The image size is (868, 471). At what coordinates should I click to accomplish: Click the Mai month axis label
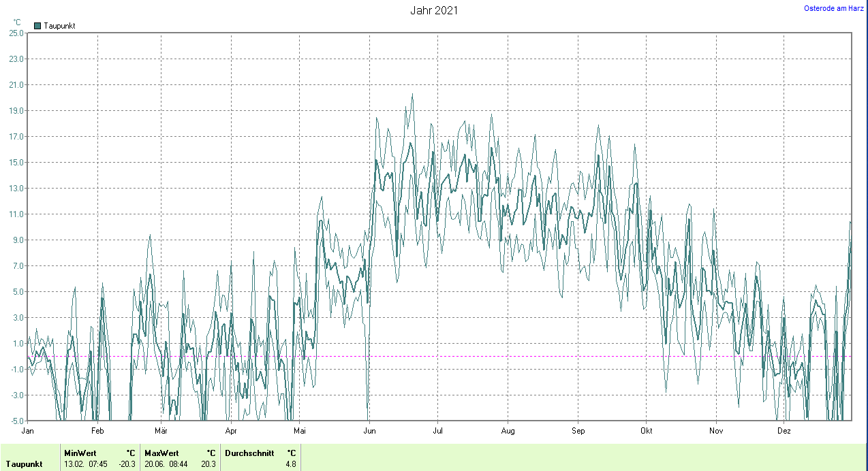click(300, 431)
